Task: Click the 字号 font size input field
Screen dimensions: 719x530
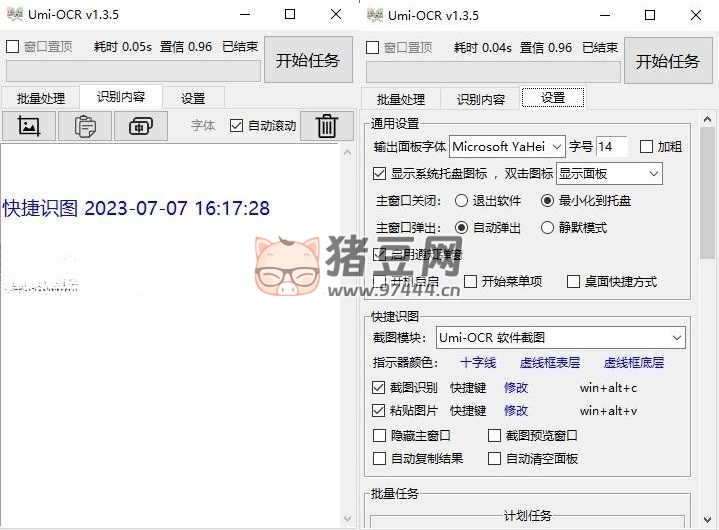Action: click(611, 147)
